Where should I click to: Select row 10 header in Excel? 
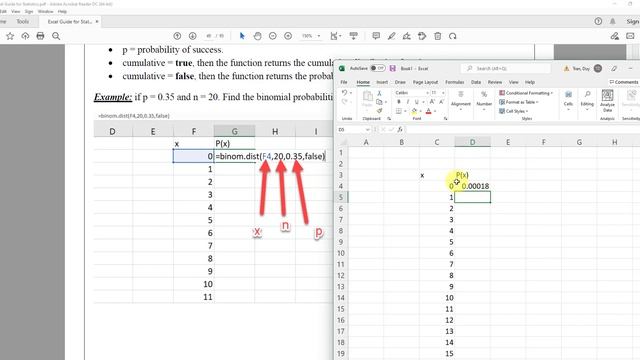[x=341, y=253]
